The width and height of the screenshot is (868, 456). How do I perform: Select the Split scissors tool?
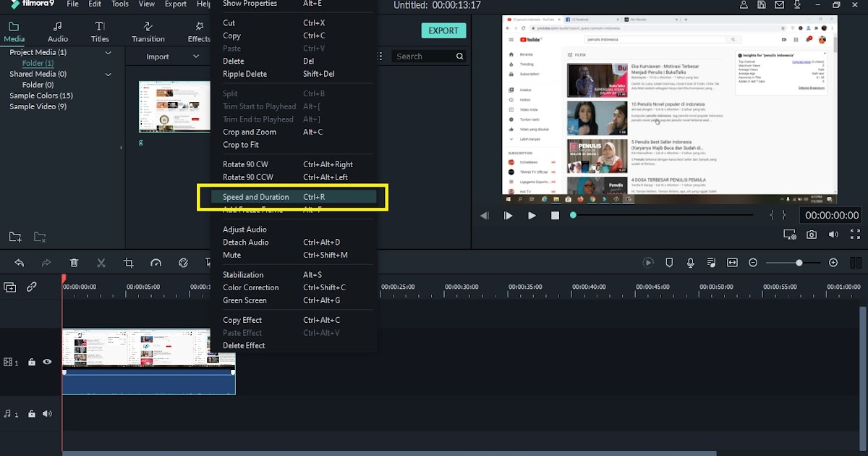pos(101,263)
